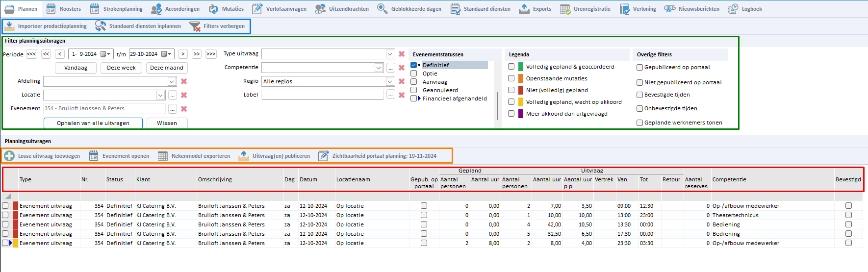
Task: Open Strokenplanning icon
Action: click(x=95, y=9)
